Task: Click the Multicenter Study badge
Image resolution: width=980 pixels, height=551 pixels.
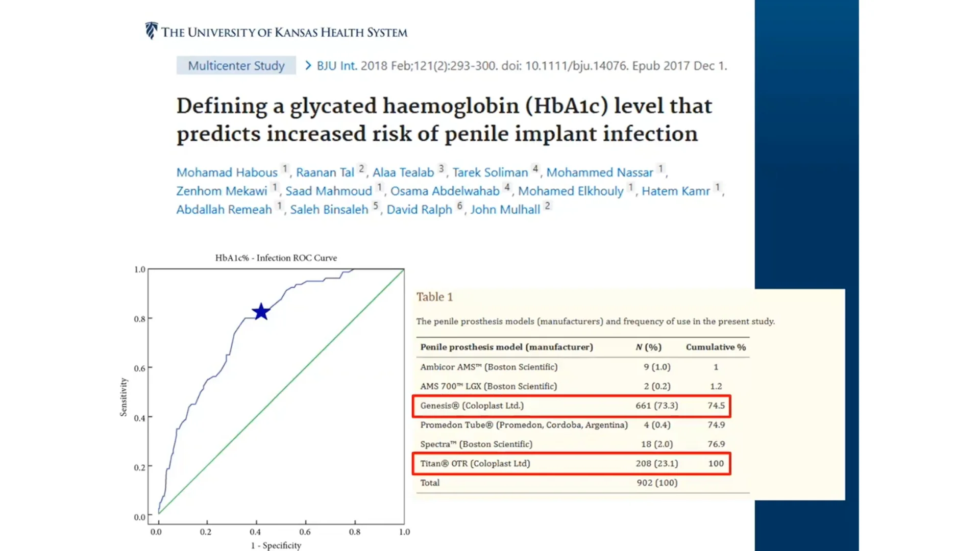Action: click(x=236, y=65)
